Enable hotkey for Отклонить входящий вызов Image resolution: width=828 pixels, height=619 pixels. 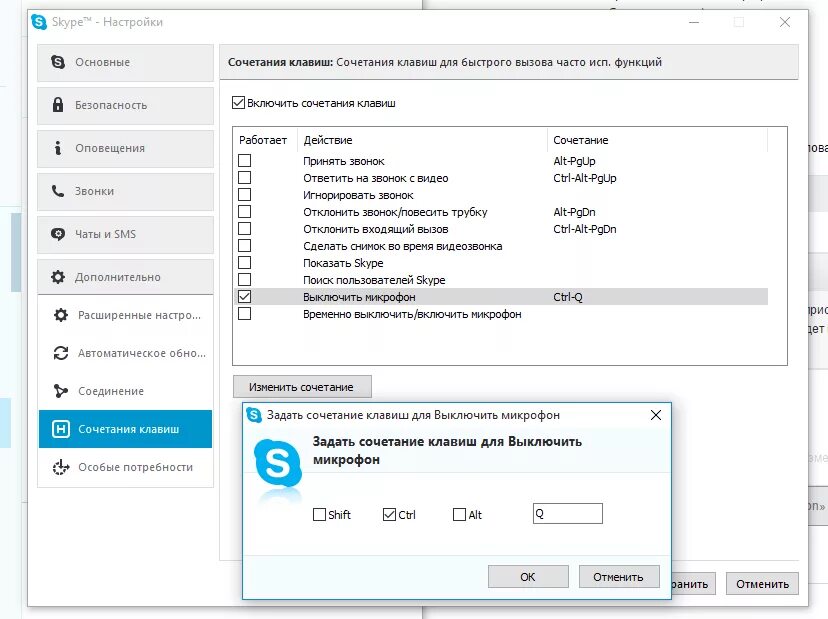(244, 229)
